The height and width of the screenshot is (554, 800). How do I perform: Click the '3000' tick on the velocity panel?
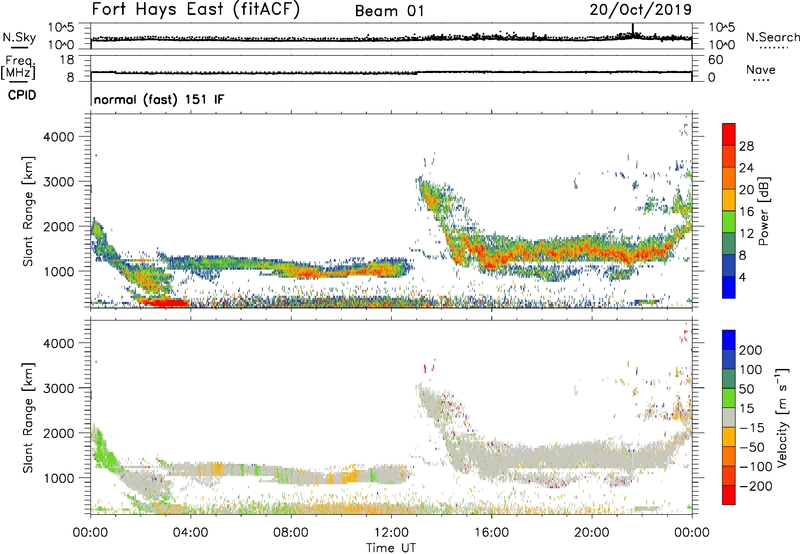point(58,388)
